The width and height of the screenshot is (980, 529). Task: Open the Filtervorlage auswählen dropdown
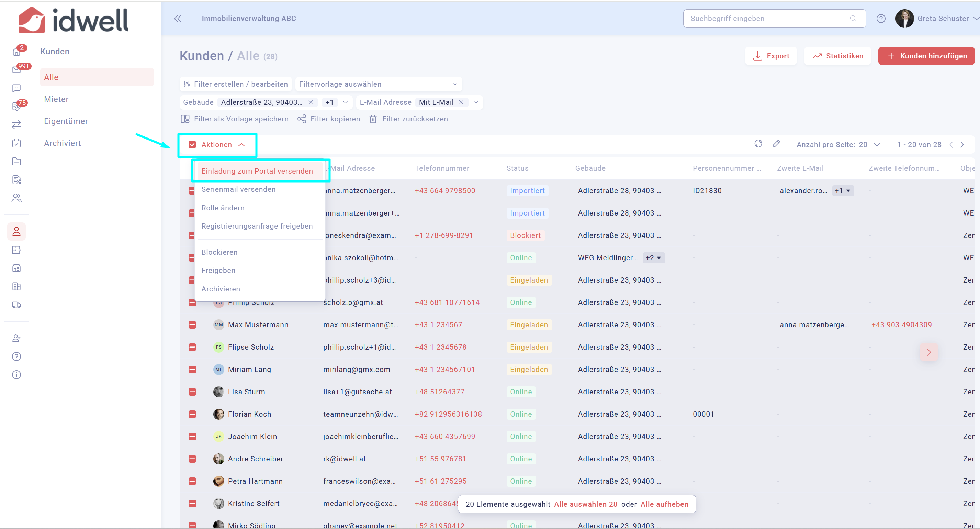(x=379, y=84)
